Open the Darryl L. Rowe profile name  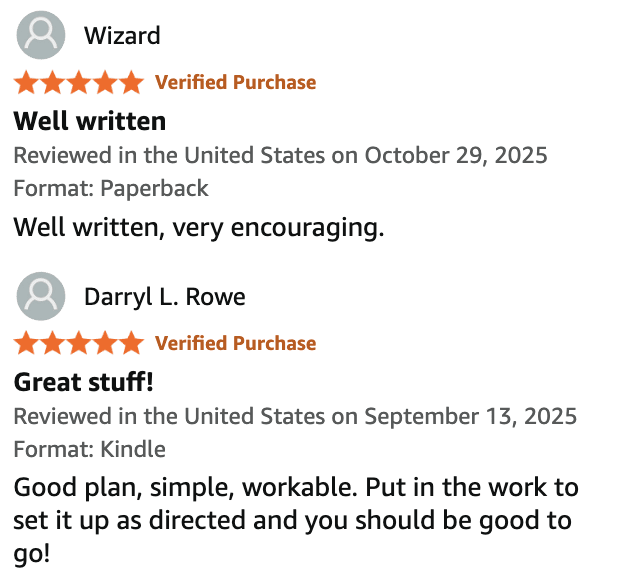click(x=164, y=297)
